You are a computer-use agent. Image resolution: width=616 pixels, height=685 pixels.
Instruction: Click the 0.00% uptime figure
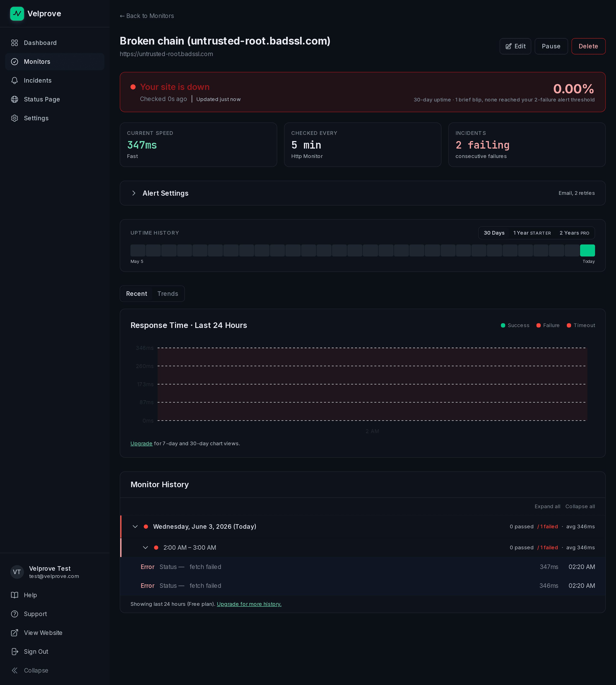point(573,89)
